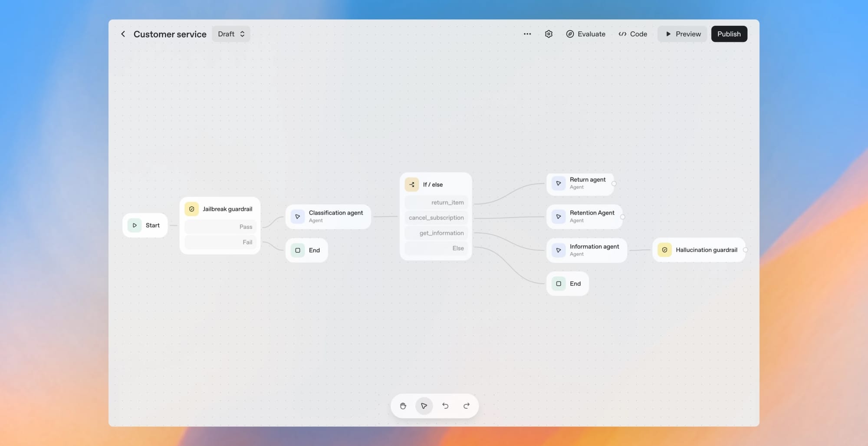
Task: Open the Draft status dropdown
Action: tap(231, 34)
